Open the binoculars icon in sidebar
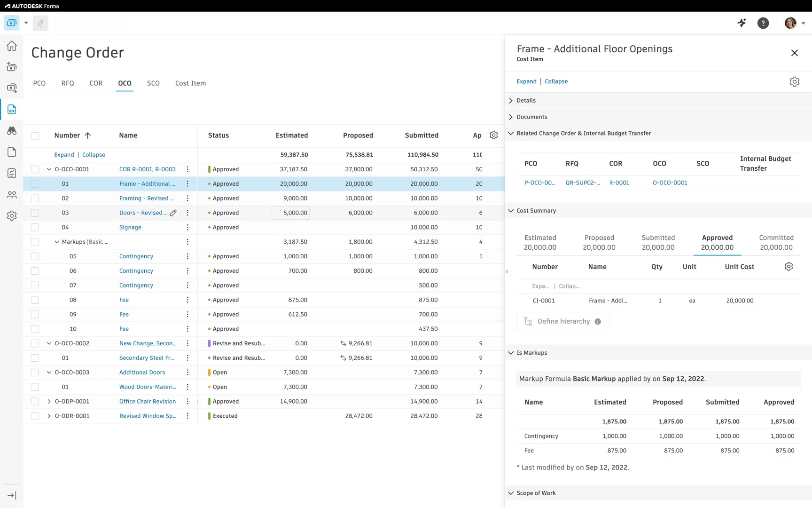The height and width of the screenshot is (508, 812). 12,130
